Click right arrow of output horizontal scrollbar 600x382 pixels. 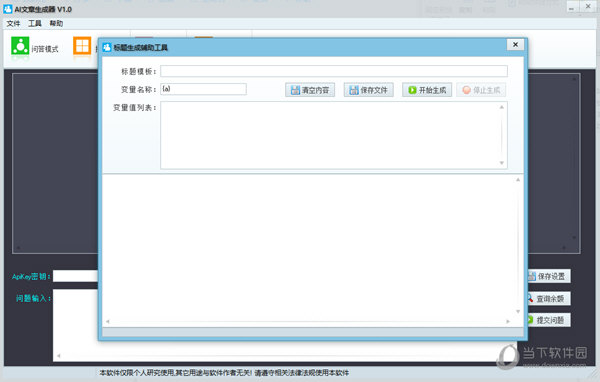(508, 322)
